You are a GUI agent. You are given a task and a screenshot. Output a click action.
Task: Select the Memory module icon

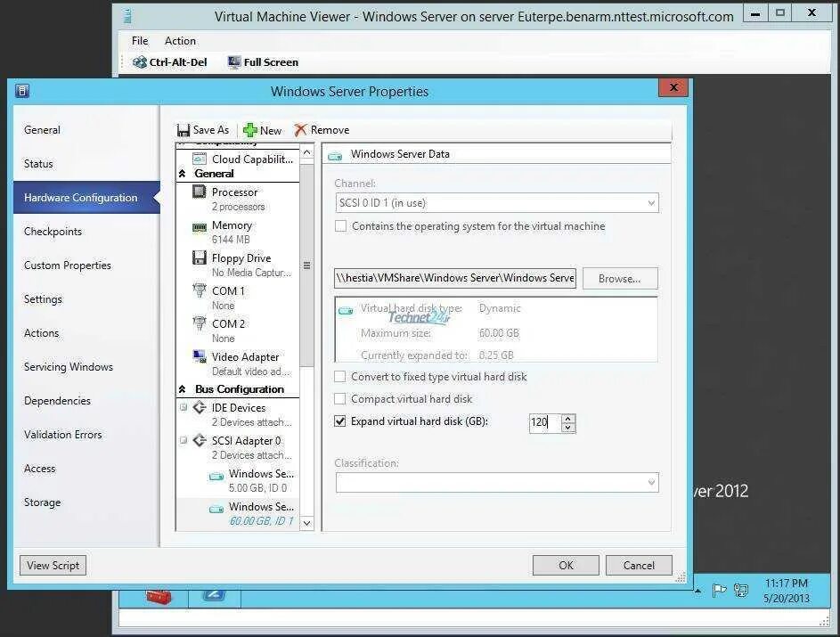(x=200, y=227)
